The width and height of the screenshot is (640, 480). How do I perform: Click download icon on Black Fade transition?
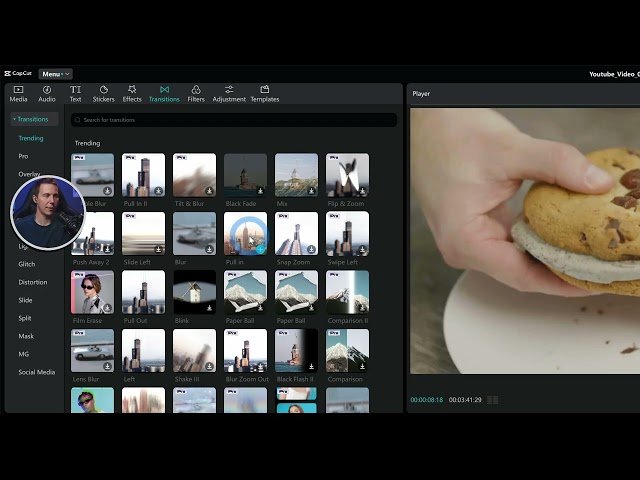pyautogui.click(x=260, y=191)
